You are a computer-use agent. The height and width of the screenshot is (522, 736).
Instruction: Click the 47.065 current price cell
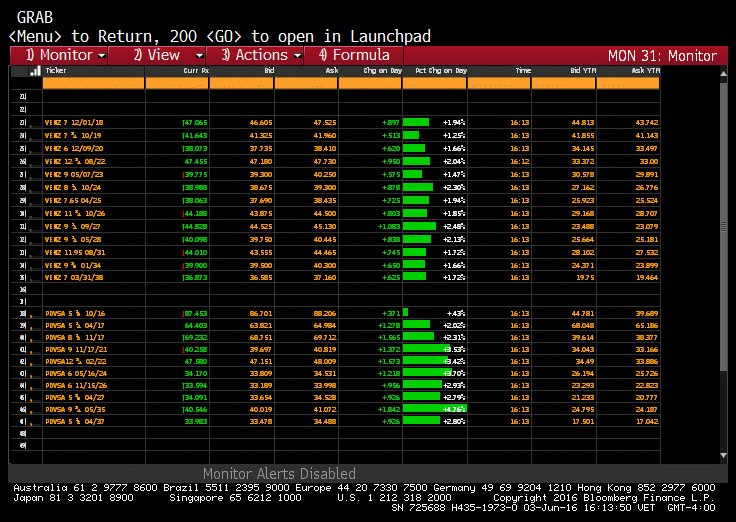point(195,123)
